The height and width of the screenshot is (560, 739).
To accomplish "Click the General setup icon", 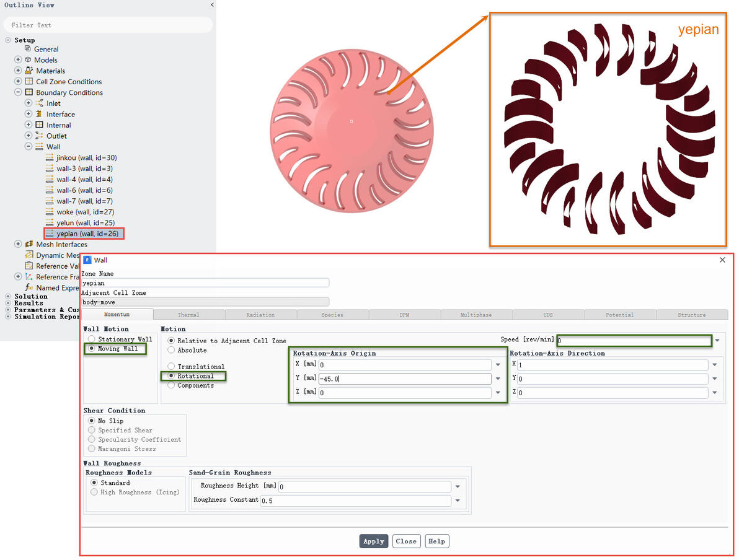I will click(28, 48).
